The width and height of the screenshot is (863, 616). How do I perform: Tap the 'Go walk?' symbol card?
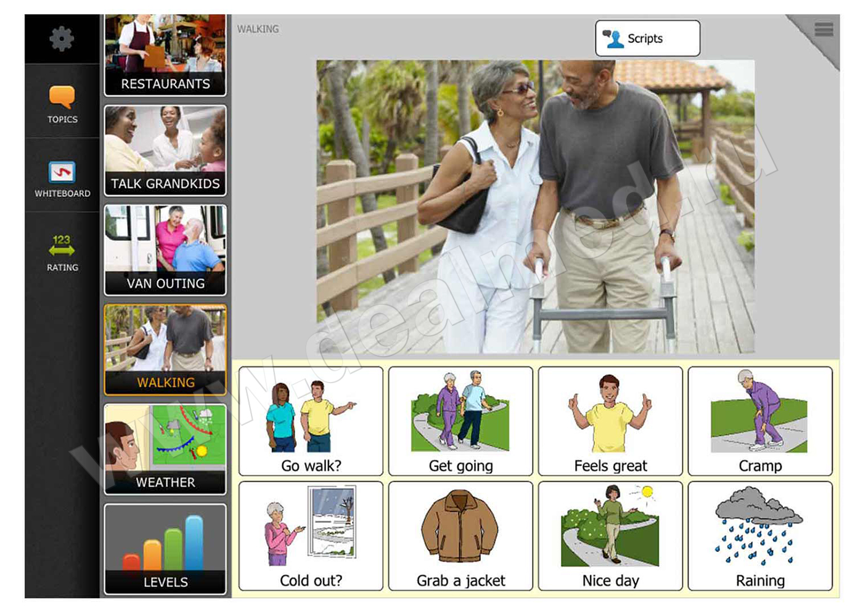[x=311, y=421]
